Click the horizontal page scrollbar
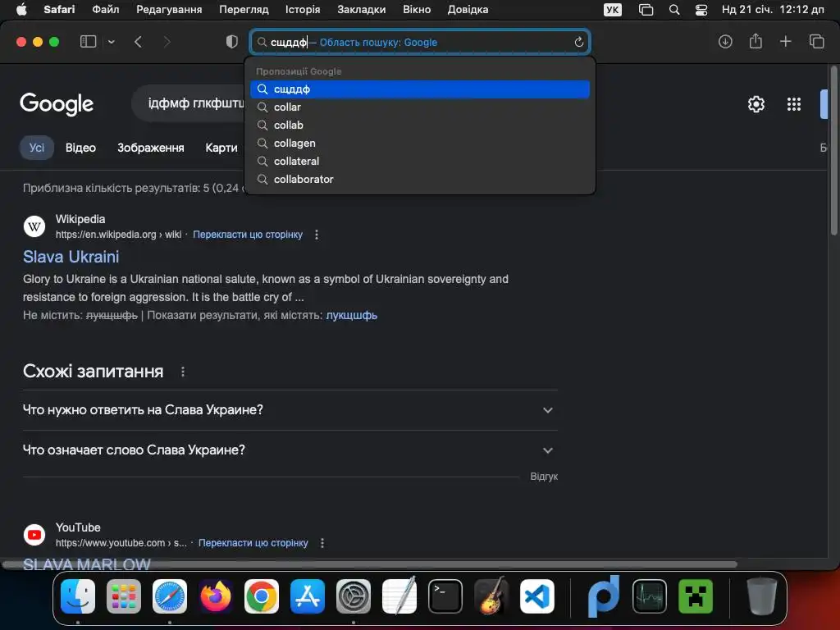The height and width of the screenshot is (630, 840). (x=370, y=564)
